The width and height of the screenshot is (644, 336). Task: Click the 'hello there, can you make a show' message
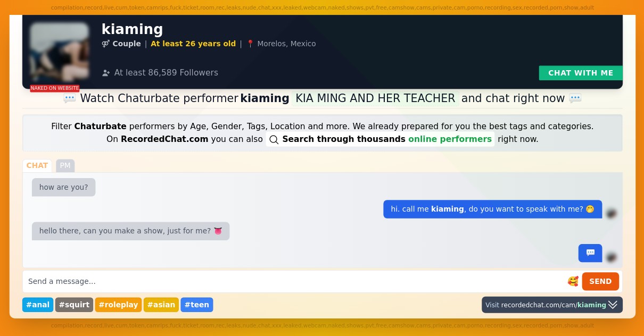(x=130, y=231)
